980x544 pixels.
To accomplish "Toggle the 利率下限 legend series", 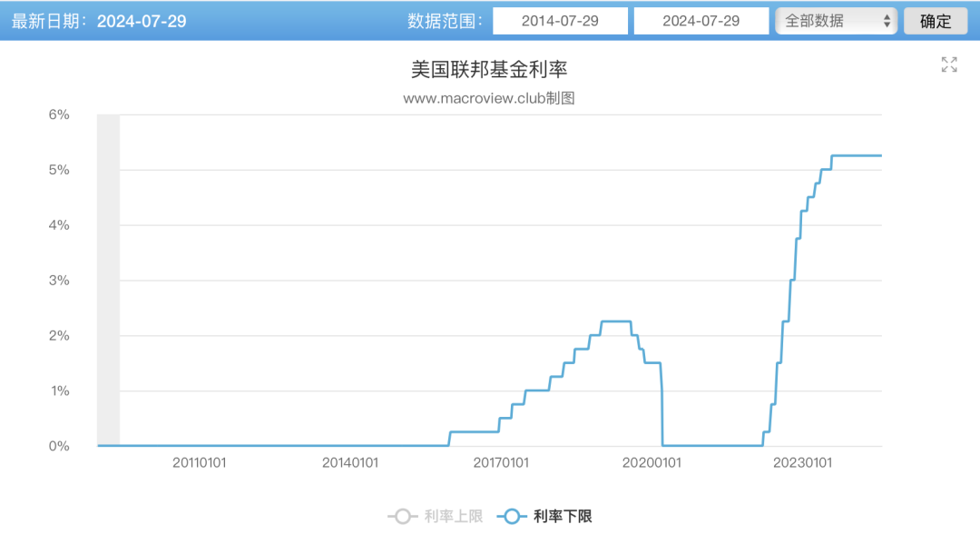I will click(544, 517).
